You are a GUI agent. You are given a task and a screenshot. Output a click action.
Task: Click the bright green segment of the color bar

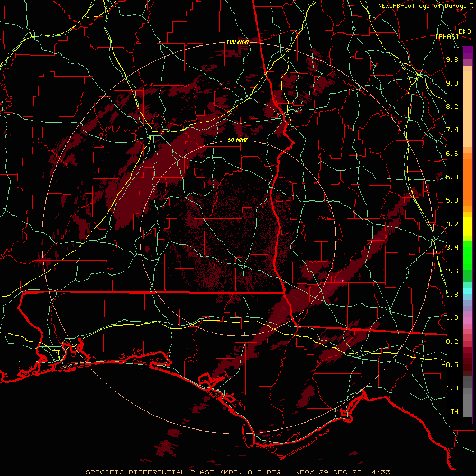[467, 256]
